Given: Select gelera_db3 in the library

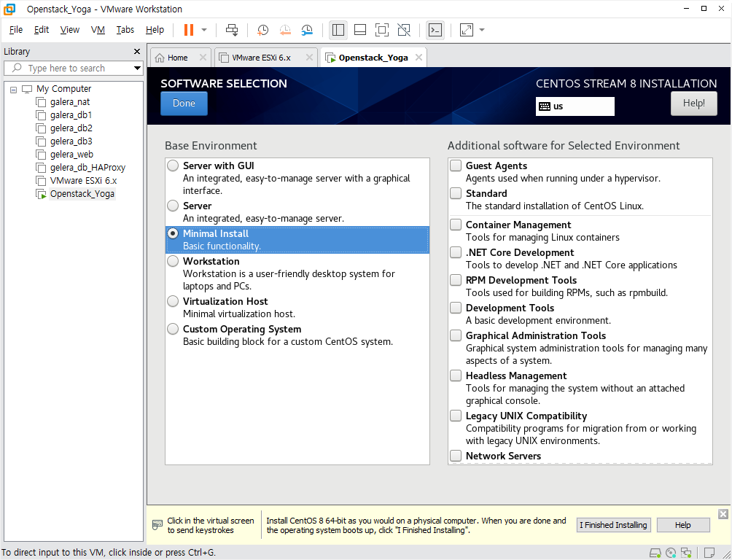Looking at the screenshot, I should tap(71, 141).
